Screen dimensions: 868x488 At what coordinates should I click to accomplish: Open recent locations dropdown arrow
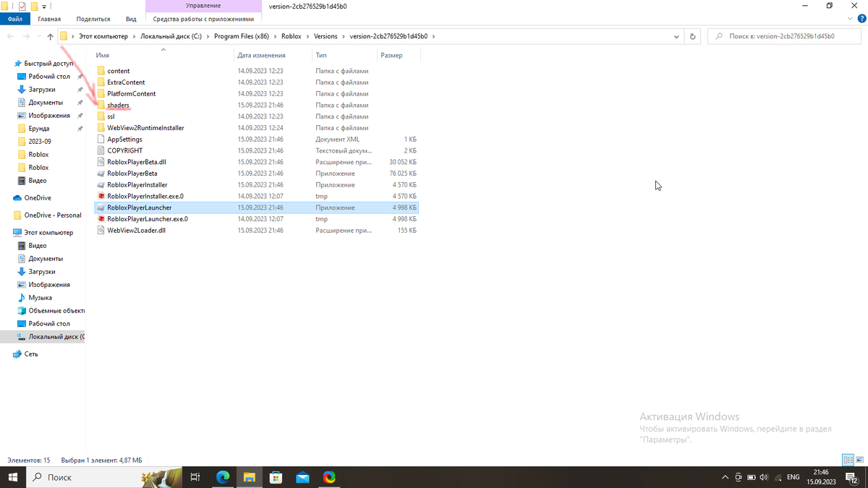(x=39, y=36)
